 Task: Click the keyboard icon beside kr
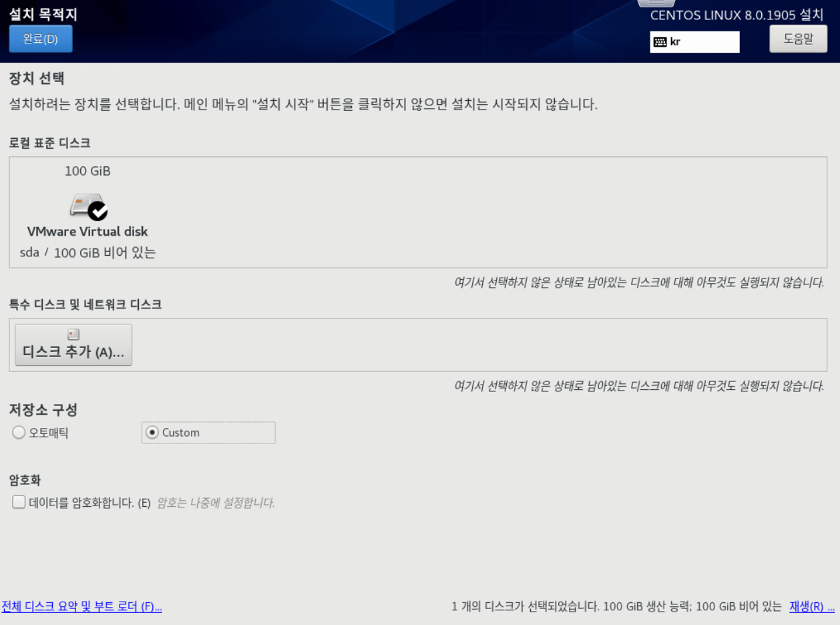tap(660, 42)
